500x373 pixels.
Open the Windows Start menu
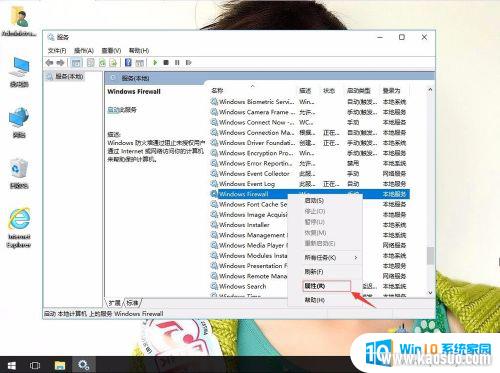[x=12, y=365]
